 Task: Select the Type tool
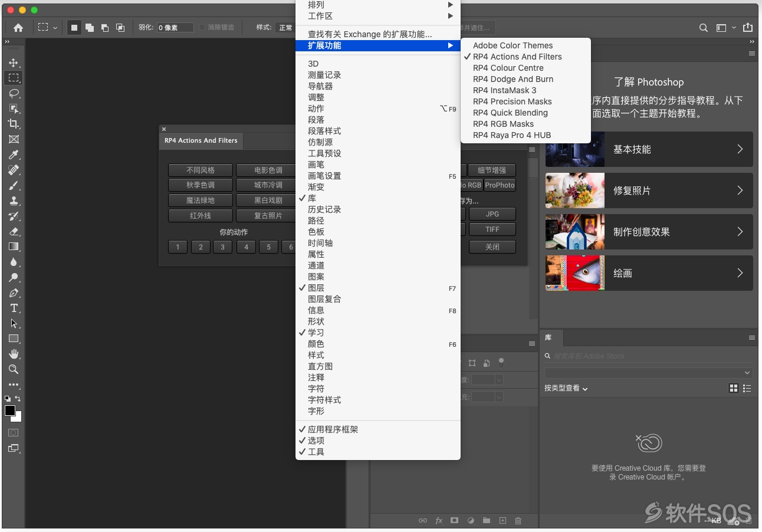coord(14,308)
